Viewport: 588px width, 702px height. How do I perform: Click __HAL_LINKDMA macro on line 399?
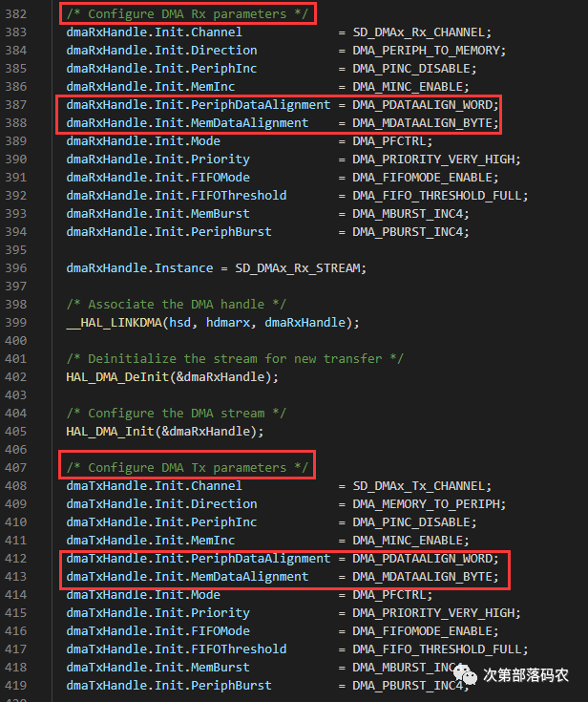coord(114,323)
